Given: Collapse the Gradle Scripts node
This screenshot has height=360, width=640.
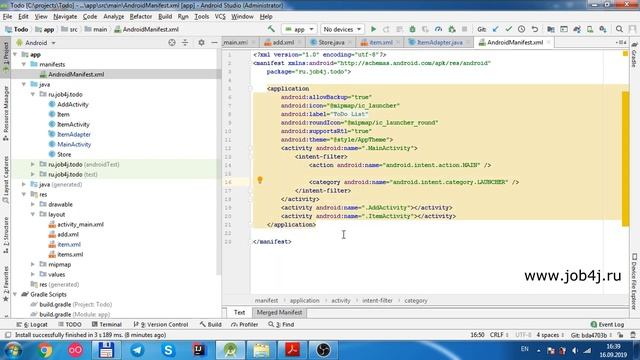Looking at the screenshot, I should [x=15, y=294].
